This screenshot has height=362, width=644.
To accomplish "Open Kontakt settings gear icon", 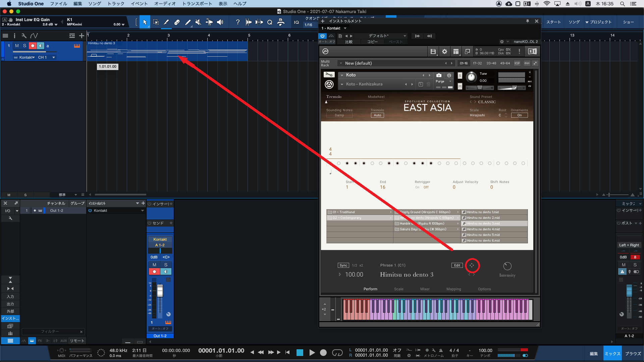I will pos(444,51).
